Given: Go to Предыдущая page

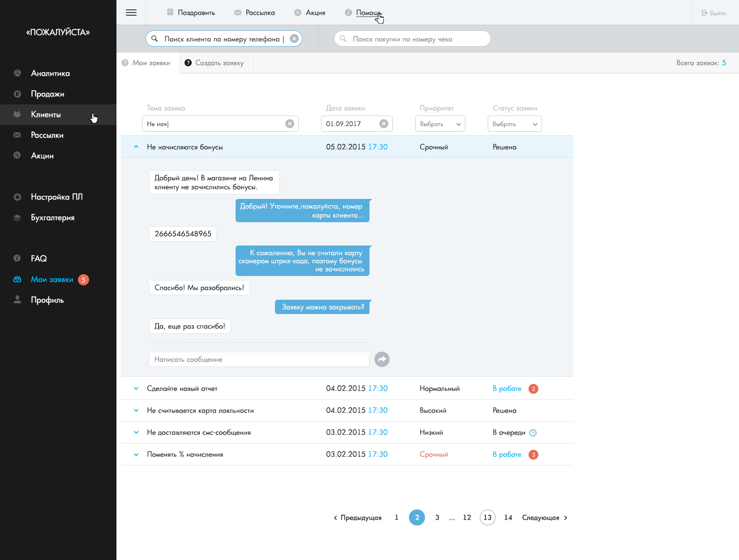Looking at the screenshot, I should click(357, 517).
